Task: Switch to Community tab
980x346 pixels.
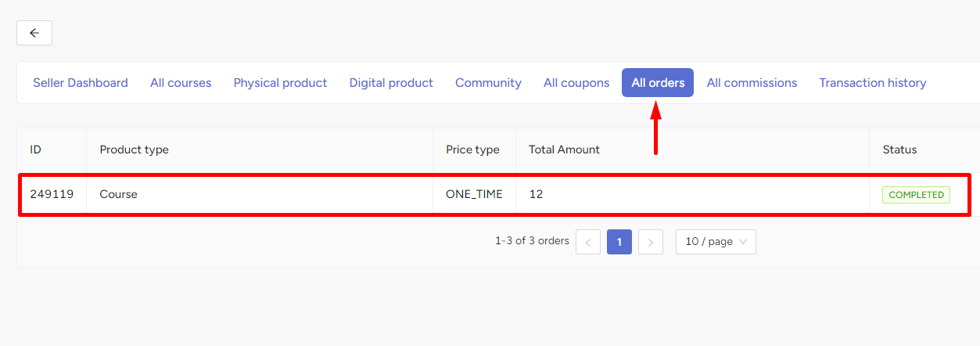Action: coord(488,83)
